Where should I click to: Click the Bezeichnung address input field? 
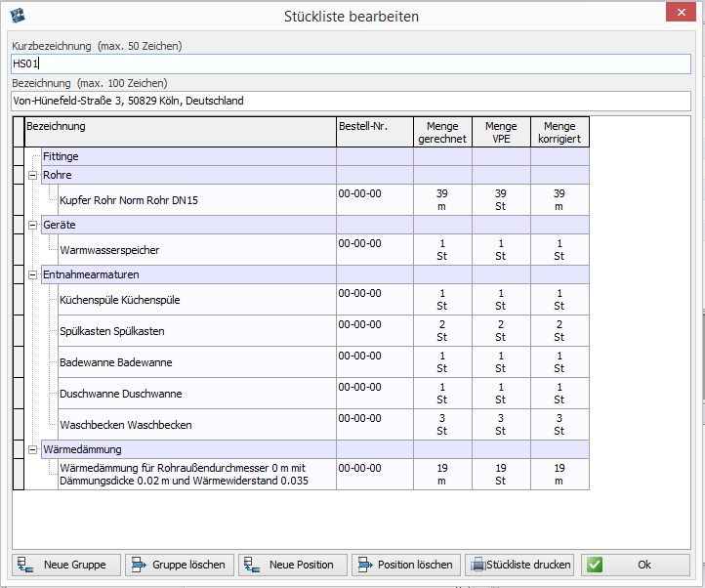351,101
